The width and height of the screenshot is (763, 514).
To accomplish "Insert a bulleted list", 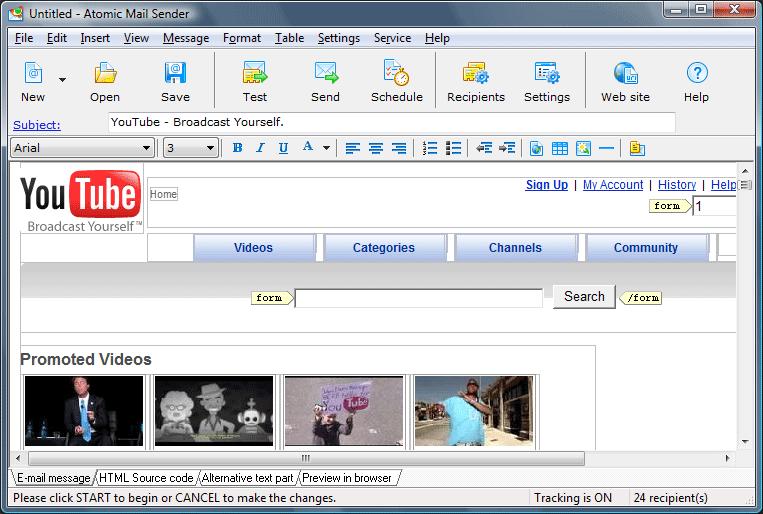I will click(x=453, y=148).
